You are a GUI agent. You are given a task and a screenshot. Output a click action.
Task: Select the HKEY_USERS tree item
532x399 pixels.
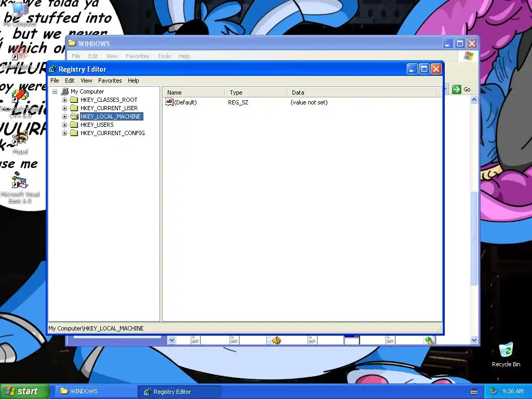(97, 125)
